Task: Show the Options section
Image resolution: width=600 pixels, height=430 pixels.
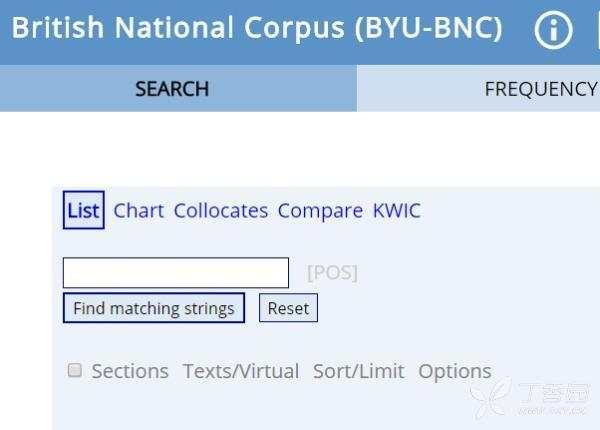Action: coord(455,372)
